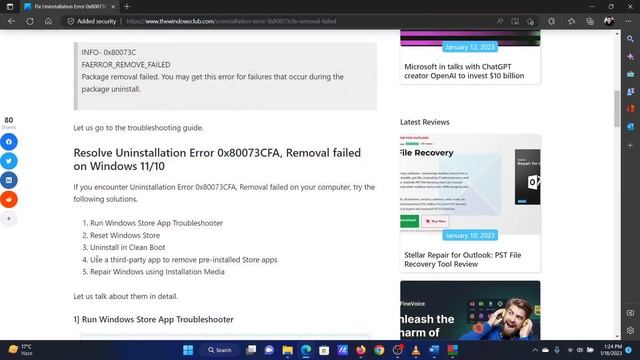Open the File Recovery review thumbnail
Screen dimensions: 640x360
click(470, 184)
